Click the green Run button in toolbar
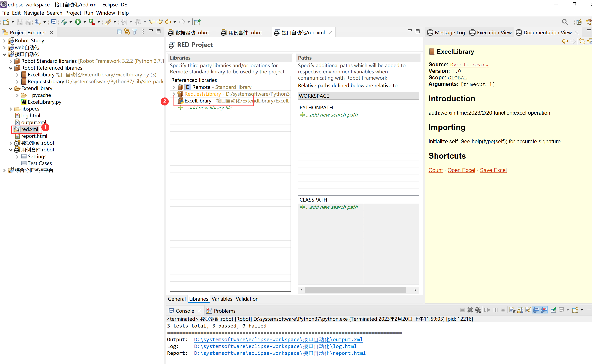This screenshot has height=364, width=592. click(78, 22)
